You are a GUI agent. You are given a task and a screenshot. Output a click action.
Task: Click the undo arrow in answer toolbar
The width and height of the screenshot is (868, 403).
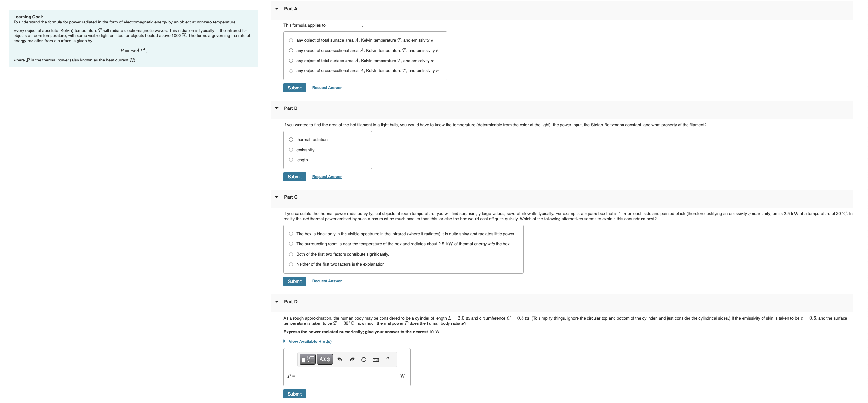(x=340, y=359)
